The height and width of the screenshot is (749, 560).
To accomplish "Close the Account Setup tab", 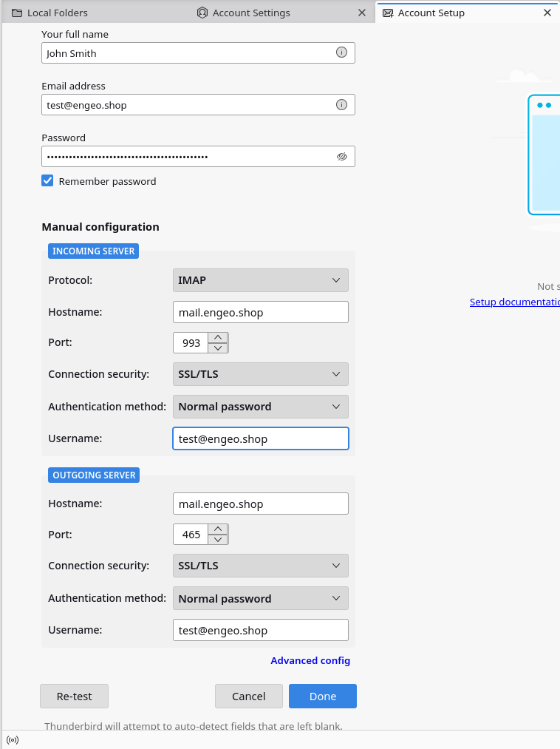I will click(547, 13).
